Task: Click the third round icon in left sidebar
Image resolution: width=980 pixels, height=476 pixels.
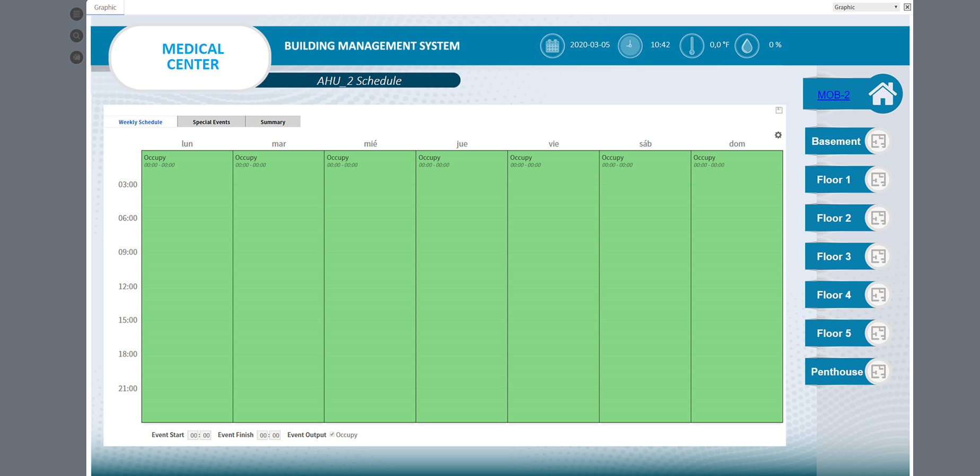Action: [76, 57]
